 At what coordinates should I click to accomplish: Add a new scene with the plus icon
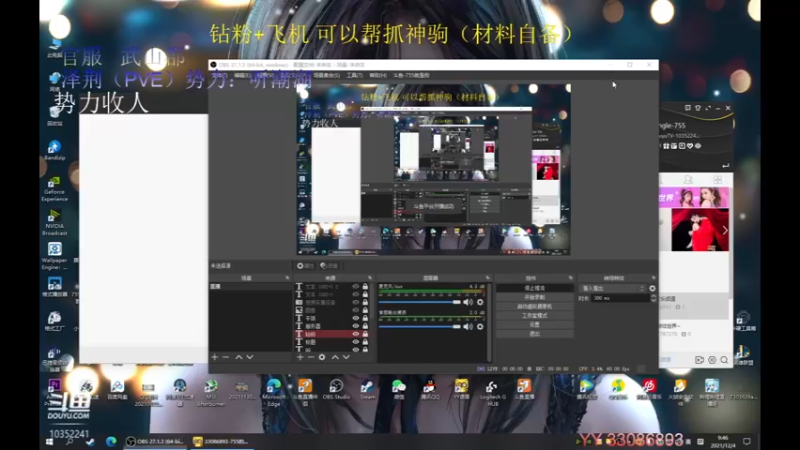(x=215, y=357)
